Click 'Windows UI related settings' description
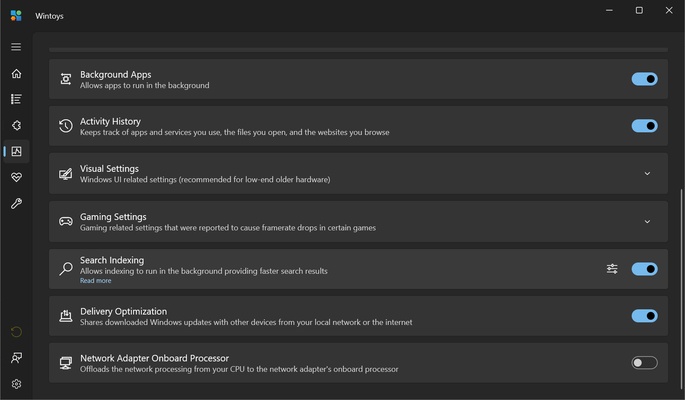This screenshot has height=400, width=685. point(205,179)
